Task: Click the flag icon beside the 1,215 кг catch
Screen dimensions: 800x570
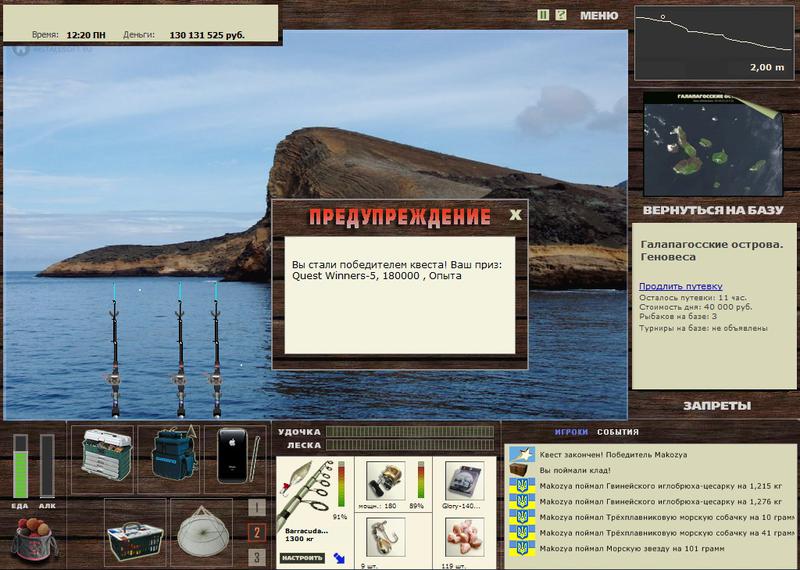Action: 522,485
